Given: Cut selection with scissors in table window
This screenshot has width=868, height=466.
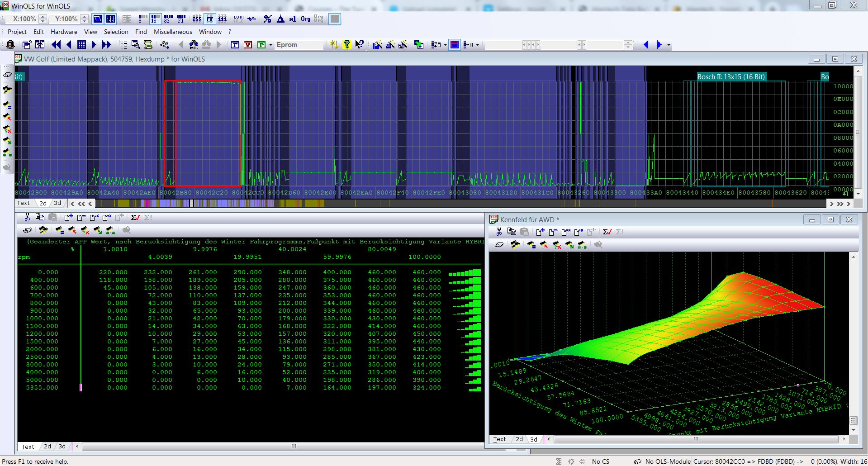Looking at the screenshot, I should pyautogui.click(x=27, y=218).
